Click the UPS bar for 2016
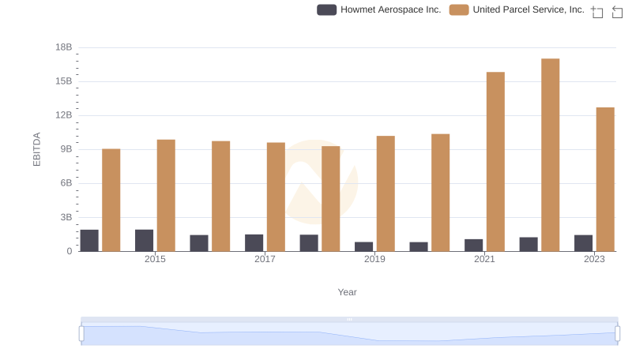632x364 pixels. [221, 196]
